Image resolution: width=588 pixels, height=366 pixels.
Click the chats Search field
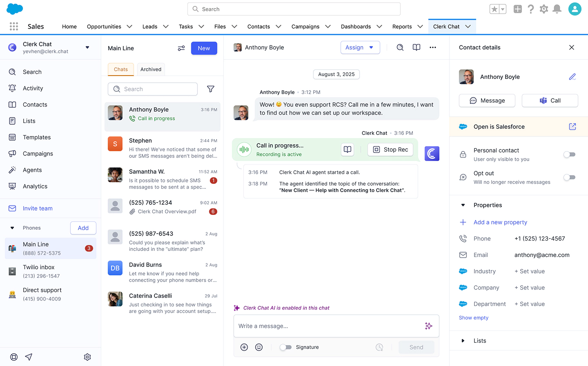tap(153, 89)
